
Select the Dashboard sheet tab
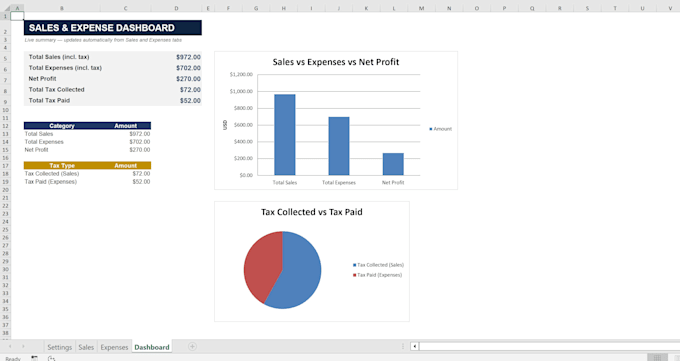coord(152,347)
